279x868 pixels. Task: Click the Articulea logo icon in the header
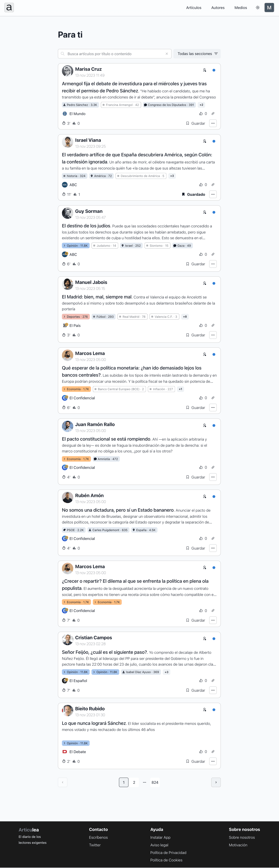9,7
